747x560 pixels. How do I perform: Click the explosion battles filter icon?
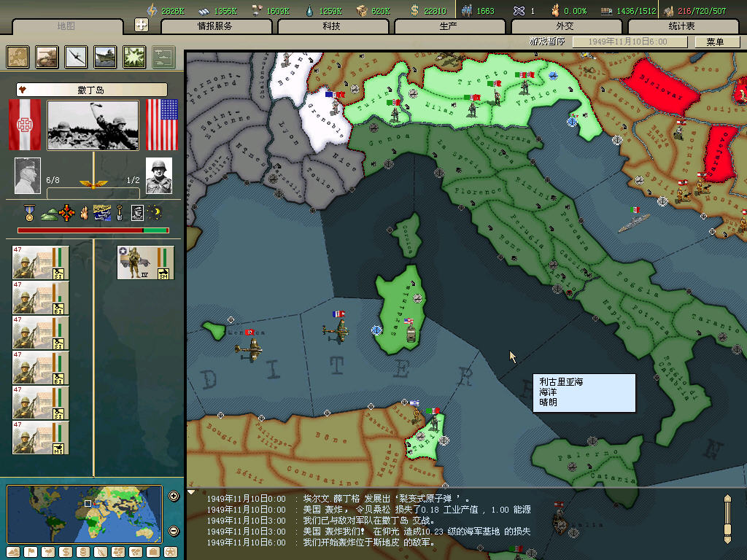134,56
